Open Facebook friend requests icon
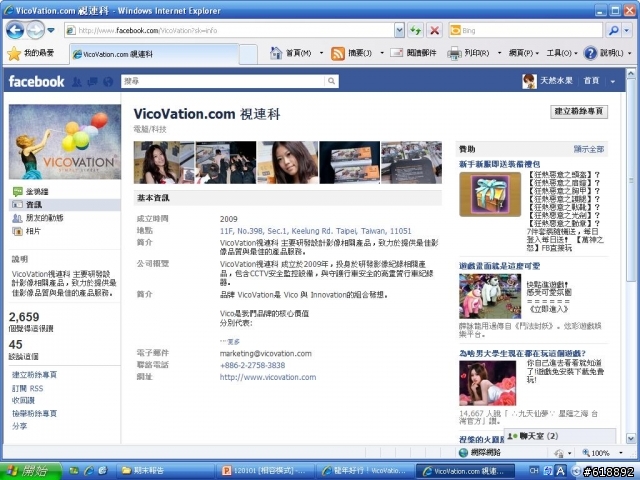Viewport: 640px width, 480px height. point(77,82)
